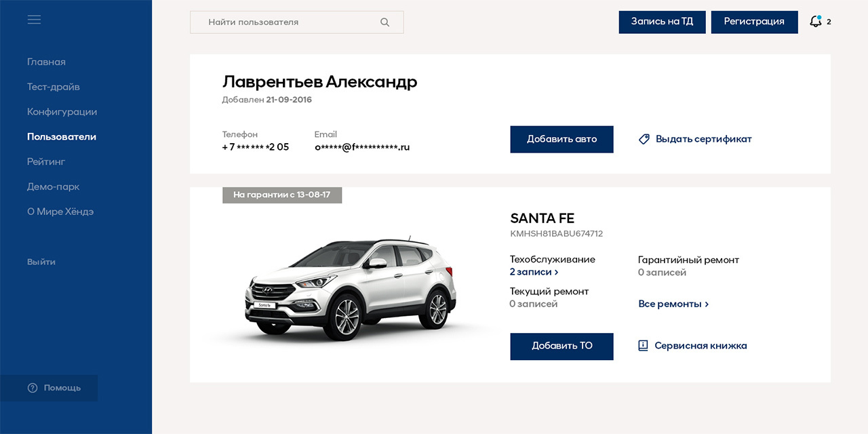Viewport: 868px width, 434px height.
Task: Open О Мире Хёндэ page
Action: pyautogui.click(x=60, y=212)
